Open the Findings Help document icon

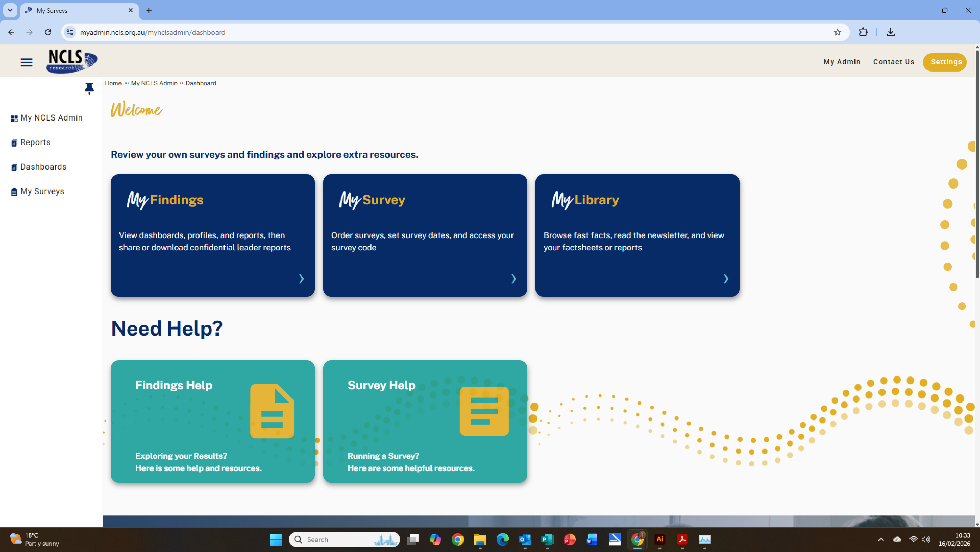pyautogui.click(x=272, y=411)
